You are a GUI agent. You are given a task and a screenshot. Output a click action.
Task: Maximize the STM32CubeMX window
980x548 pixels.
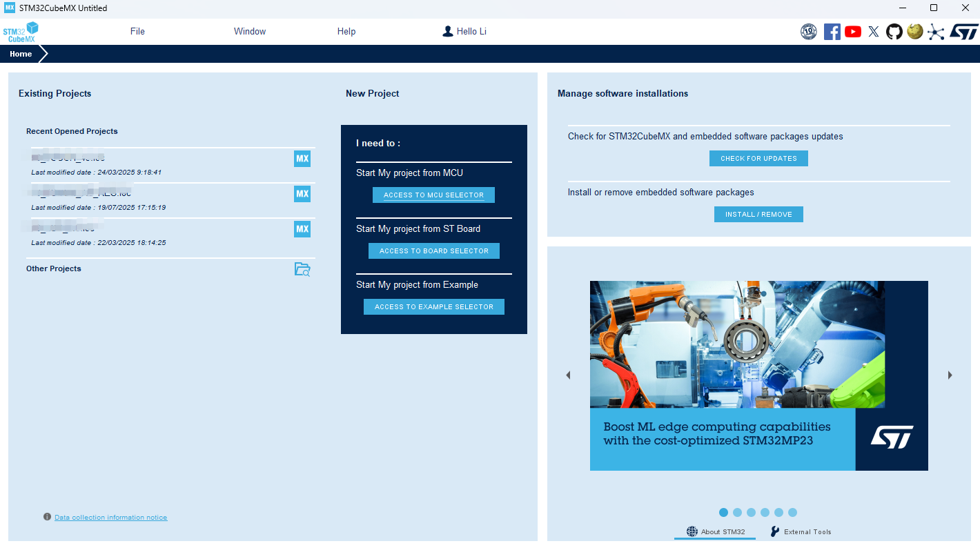pyautogui.click(x=934, y=8)
